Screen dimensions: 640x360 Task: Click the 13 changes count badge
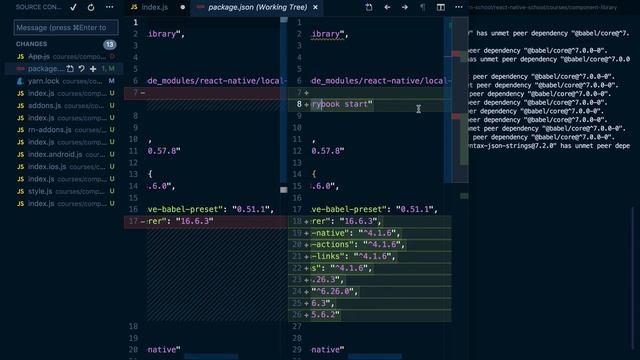pos(109,44)
